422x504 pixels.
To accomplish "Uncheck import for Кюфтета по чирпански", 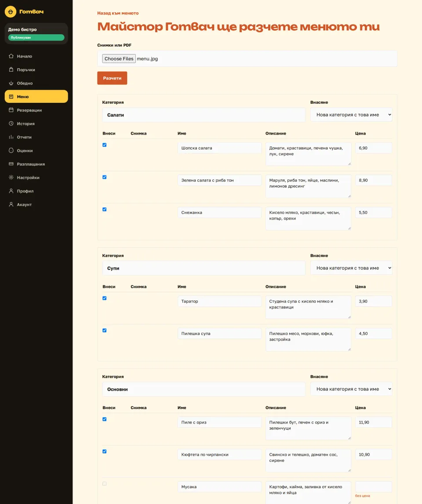I will click(104, 451).
